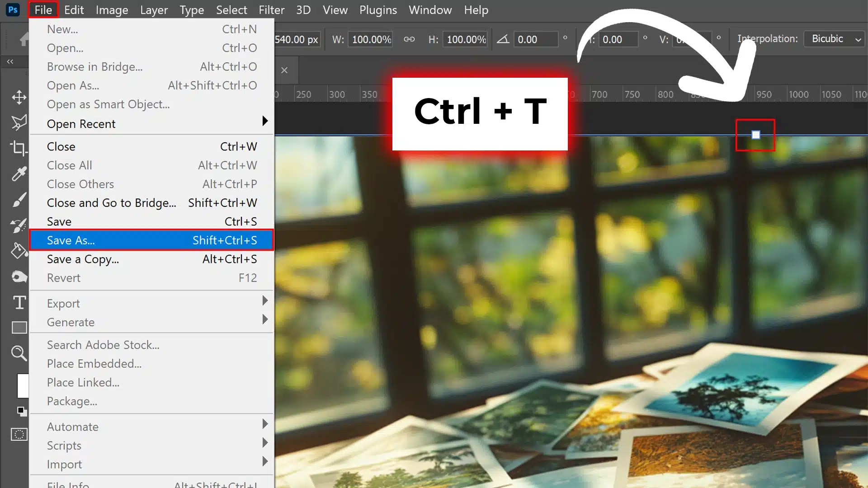Open the Plugins menu

[x=378, y=9]
